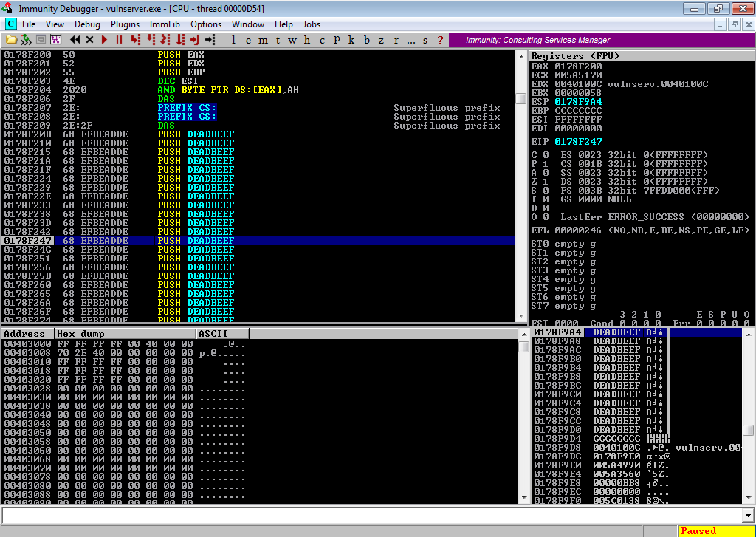756x537 pixels.
Task: Open the Window menu
Action: 248,24
